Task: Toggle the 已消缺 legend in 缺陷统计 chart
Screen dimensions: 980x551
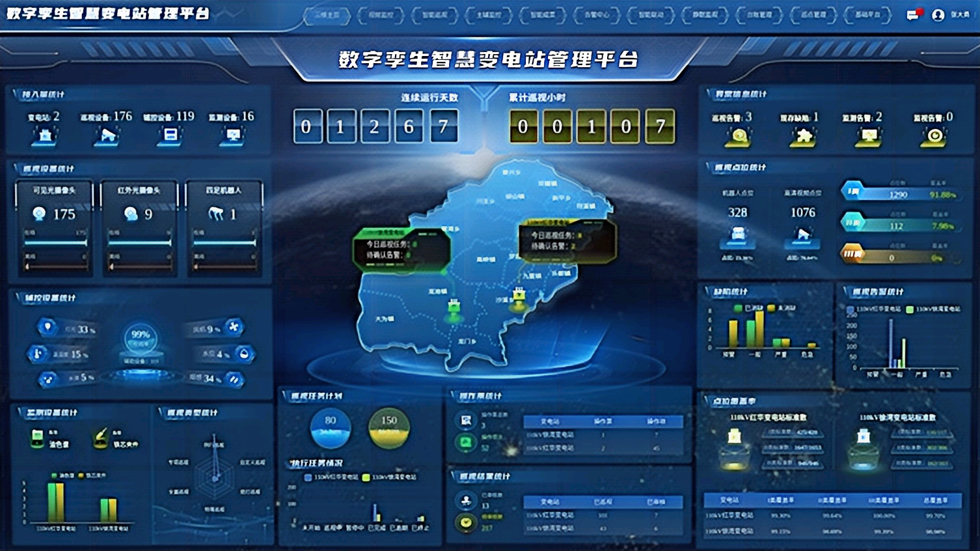Action: pyautogui.click(x=748, y=307)
